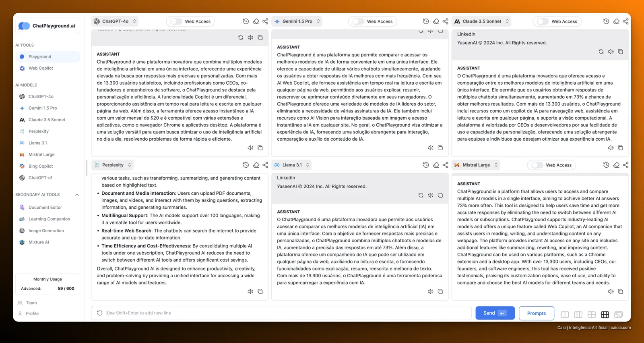The image size is (644, 343).
Task: Copy the ChatGPT-4o assistant reply
Action: coord(260,148)
